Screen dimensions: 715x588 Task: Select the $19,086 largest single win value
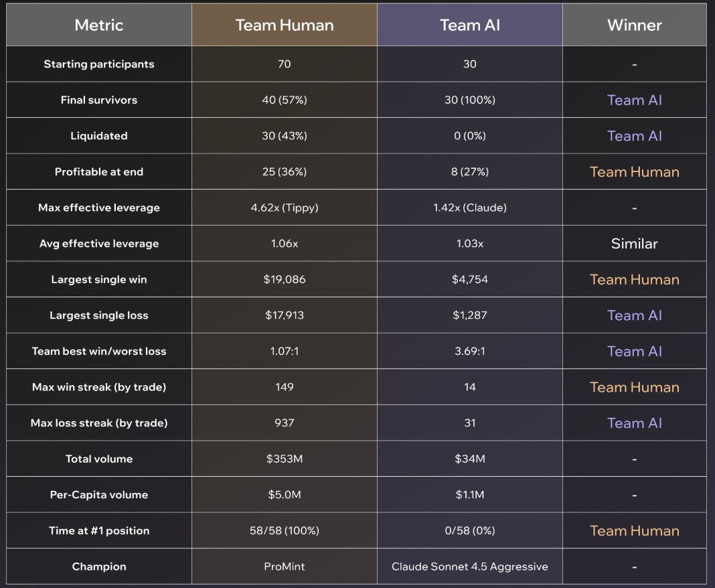pos(285,279)
